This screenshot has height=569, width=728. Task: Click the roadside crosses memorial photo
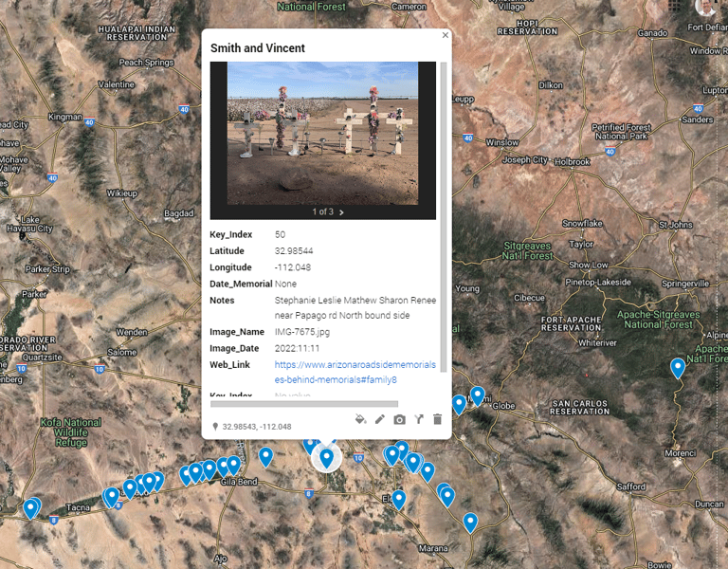coord(322,134)
